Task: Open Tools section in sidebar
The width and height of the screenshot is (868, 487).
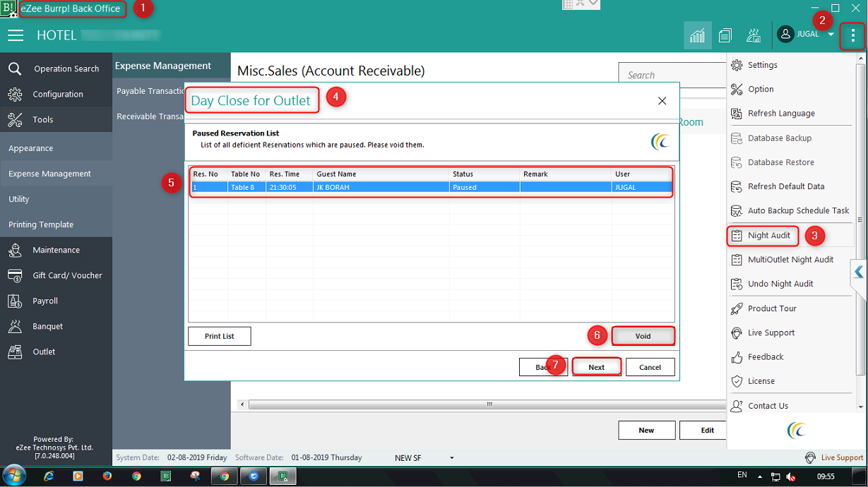Action: [x=56, y=119]
